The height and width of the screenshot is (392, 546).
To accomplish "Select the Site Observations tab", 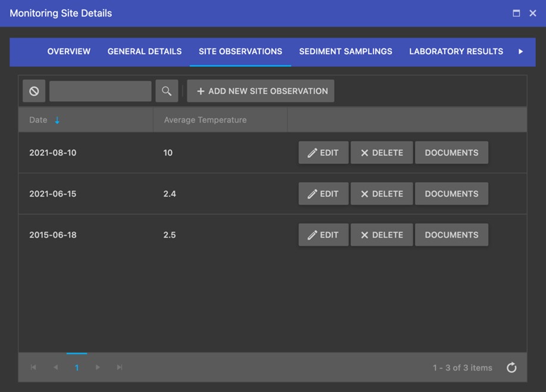I will pyautogui.click(x=241, y=52).
